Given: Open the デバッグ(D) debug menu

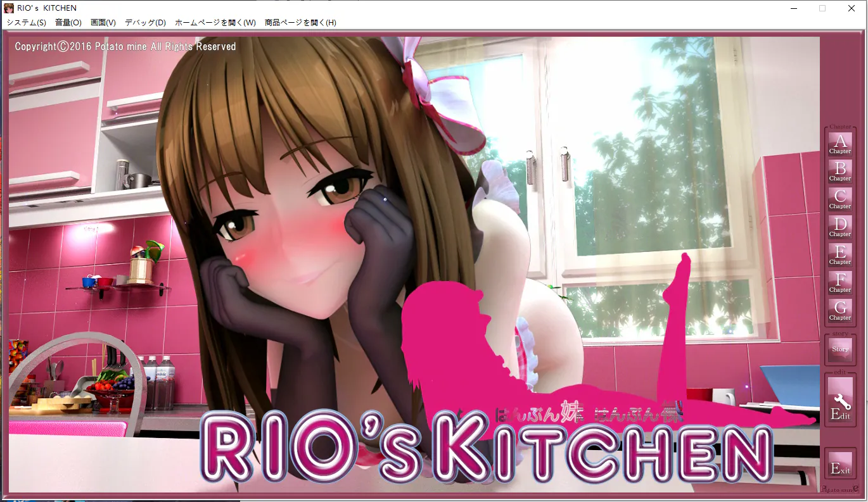Looking at the screenshot, I should (x=145, y=23).
